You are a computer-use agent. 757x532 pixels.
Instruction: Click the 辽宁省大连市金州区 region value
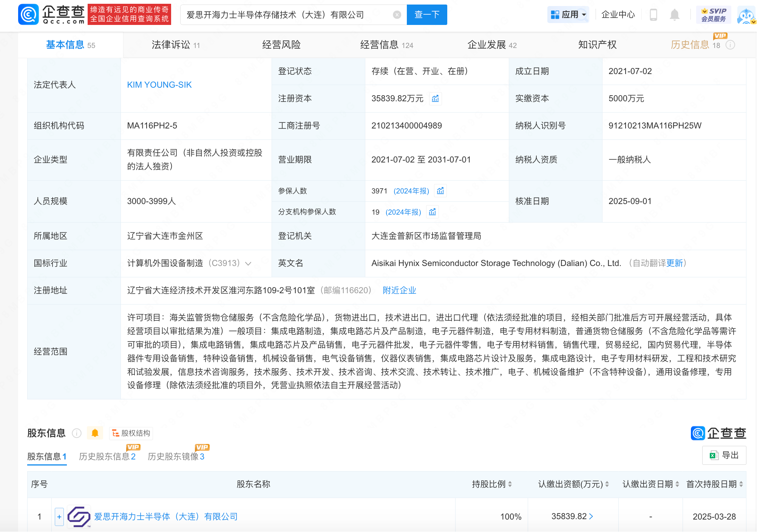(165, 236)
